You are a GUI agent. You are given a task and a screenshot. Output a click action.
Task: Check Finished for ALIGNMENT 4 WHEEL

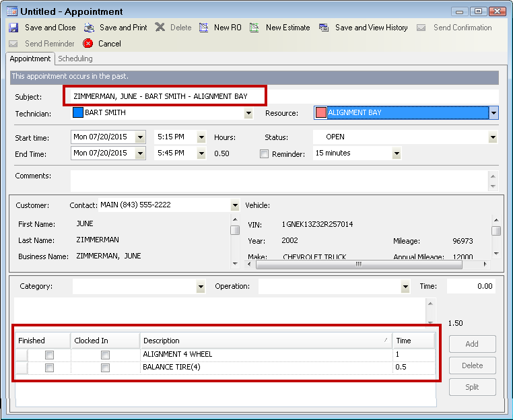[x=49, y=355]
